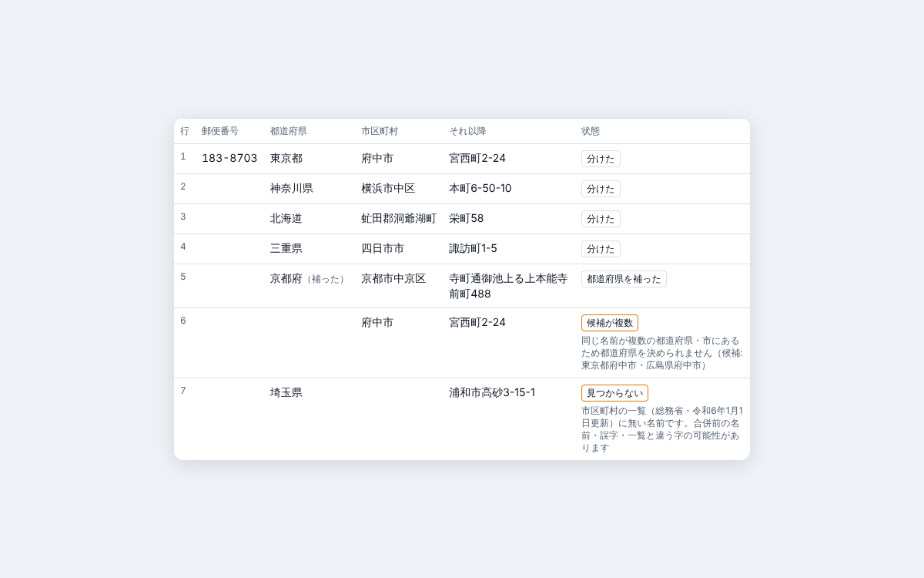Click 京都市中京区 cell

point(393,278)
